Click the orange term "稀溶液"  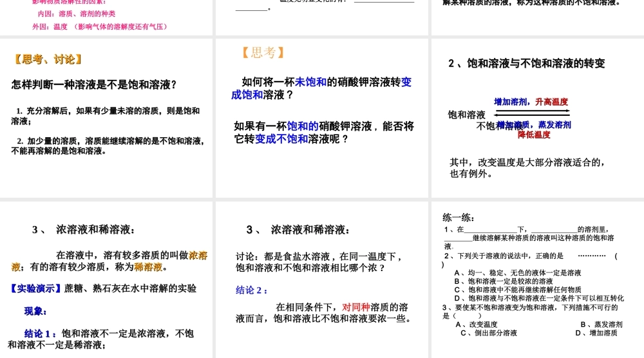click(148, 267)
